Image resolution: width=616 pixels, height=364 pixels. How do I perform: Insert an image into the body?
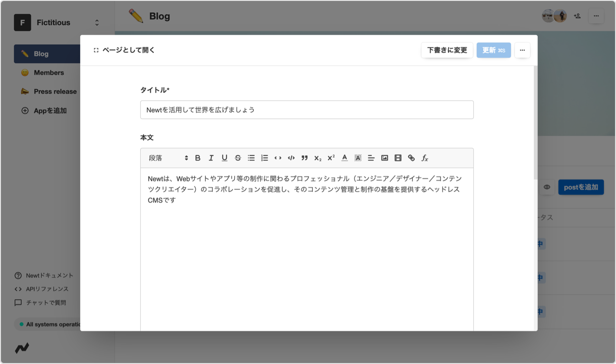click(x=385, y=158)
